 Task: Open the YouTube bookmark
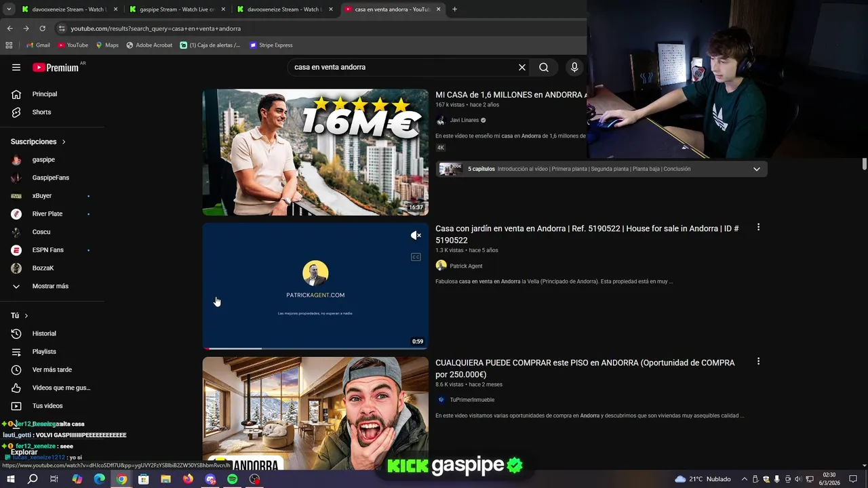[x=73, y=45]
